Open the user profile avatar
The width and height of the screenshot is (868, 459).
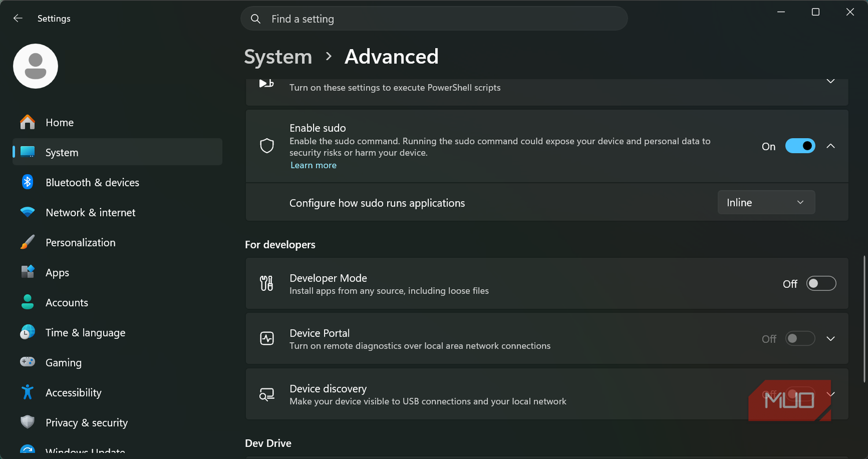tap(35, 66)
